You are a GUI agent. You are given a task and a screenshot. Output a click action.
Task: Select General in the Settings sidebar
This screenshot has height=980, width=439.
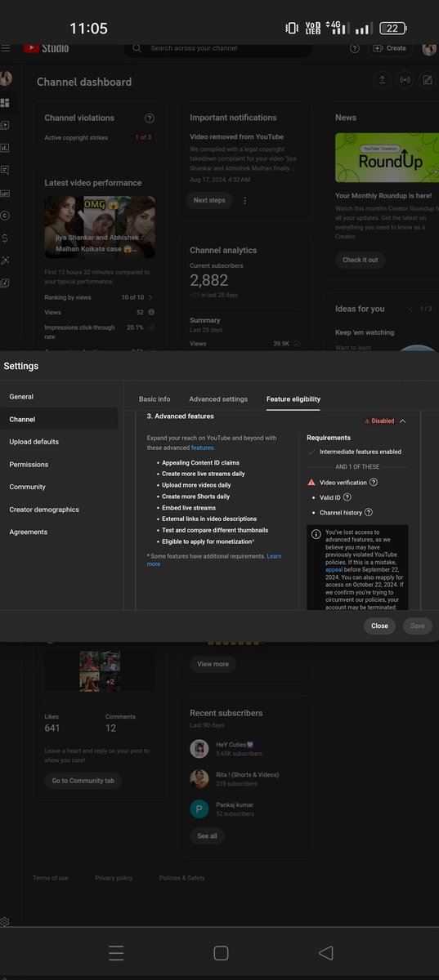point(59,396)
